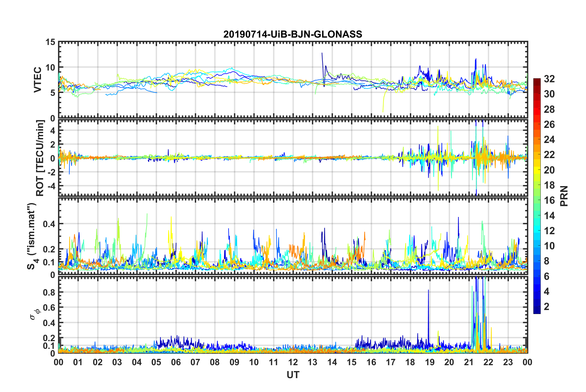Click the S4 ("ism.mat") axis label
Viewport: 586px width, 392px height.
[32, 236]
